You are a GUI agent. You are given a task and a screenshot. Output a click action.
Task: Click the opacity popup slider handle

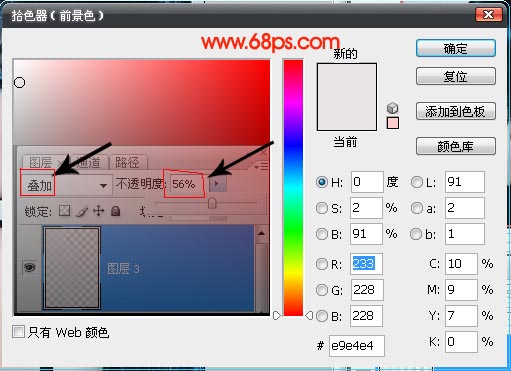click(x=212, y=203)
